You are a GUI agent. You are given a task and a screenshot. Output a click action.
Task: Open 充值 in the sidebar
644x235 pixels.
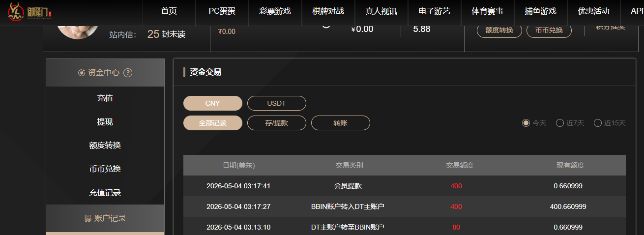(x=105, y=98)
